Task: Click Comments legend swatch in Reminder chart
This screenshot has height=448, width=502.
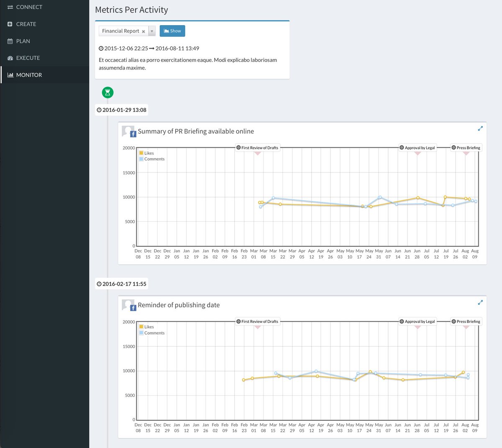Action: pyautogui.click(x=141, y=333)
